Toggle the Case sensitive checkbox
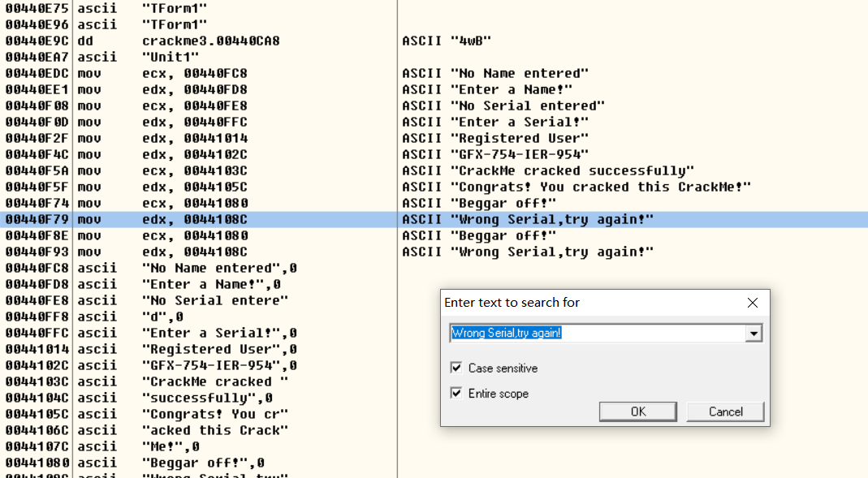 point(456,368)
